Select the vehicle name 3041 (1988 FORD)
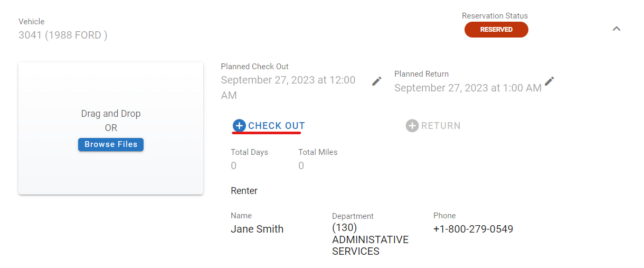The image size is (644, 268). coord(63,35)
